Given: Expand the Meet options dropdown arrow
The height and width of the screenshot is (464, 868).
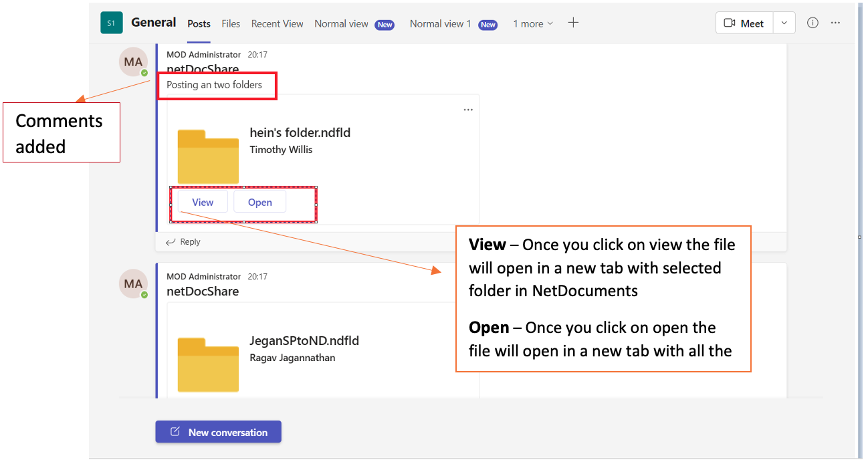Looking at the screenshot, I should [784, 23].
